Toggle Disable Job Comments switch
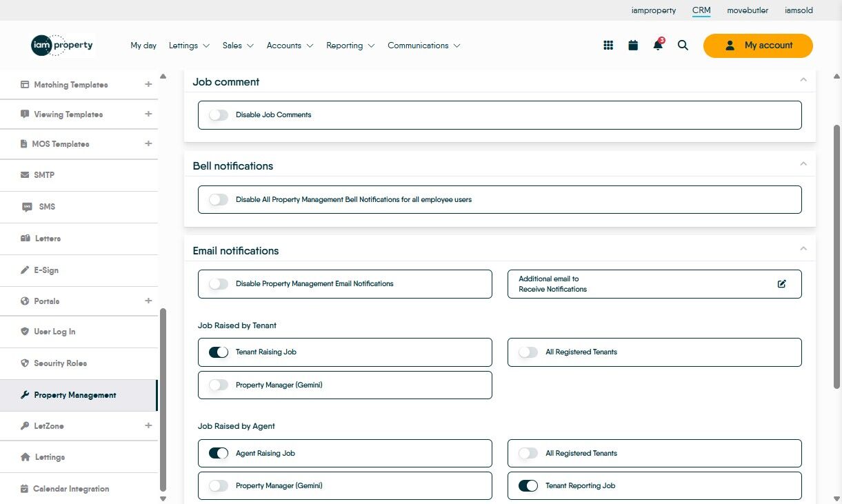 tap(219, 115)
